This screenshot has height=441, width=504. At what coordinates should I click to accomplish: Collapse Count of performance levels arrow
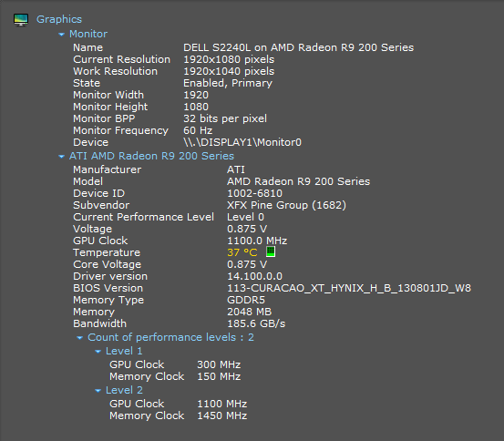(79, 337)
